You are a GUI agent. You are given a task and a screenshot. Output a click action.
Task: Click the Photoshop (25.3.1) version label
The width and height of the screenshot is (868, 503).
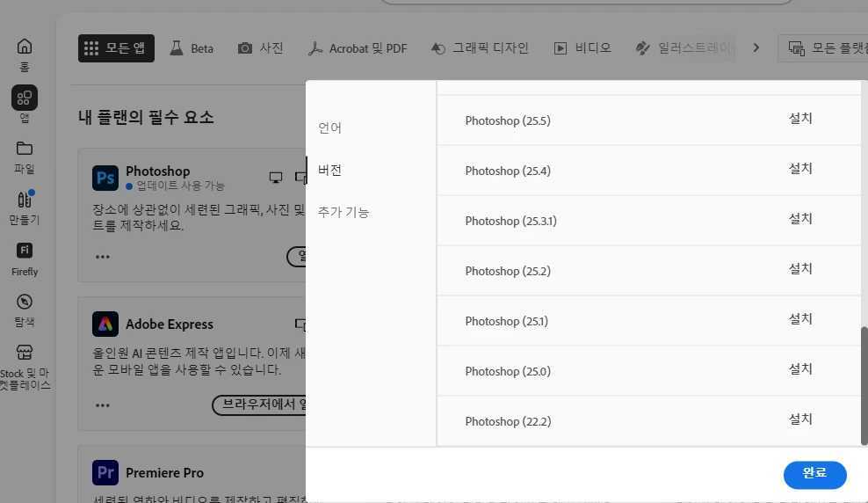(x=511, y=221)
